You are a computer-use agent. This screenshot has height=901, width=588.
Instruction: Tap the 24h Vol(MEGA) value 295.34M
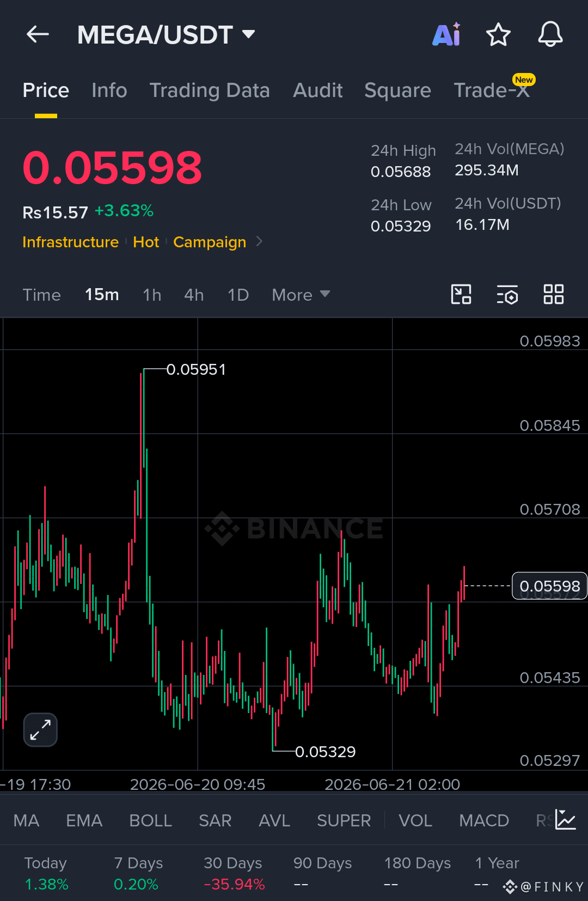click(x=487, y=170)
